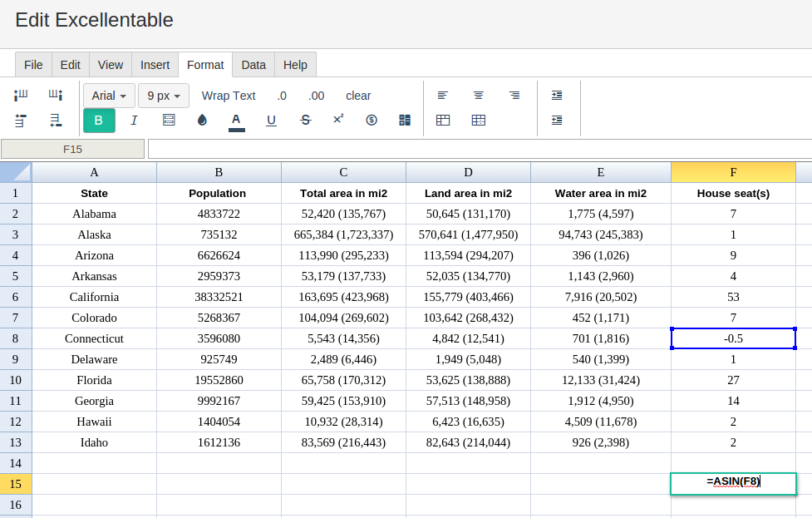Viewport: 812px width, 518px height.
Task: Align text to the right
Action: (514, 96)
